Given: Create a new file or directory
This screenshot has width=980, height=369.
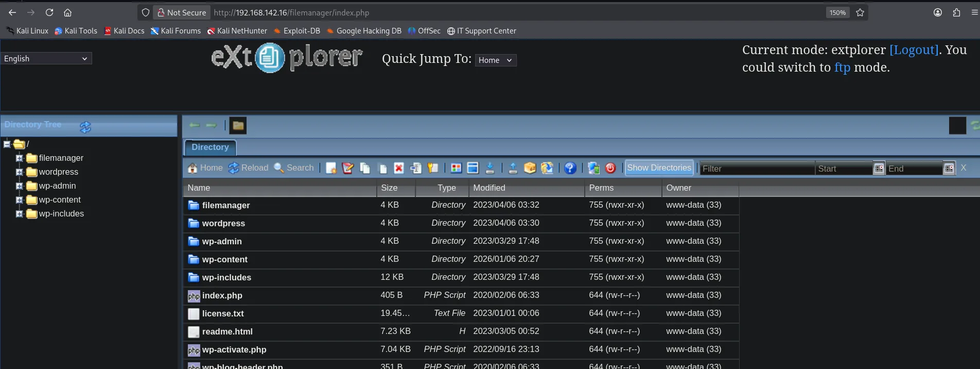Looking at the screenshot, I should (x=331, y=168).
